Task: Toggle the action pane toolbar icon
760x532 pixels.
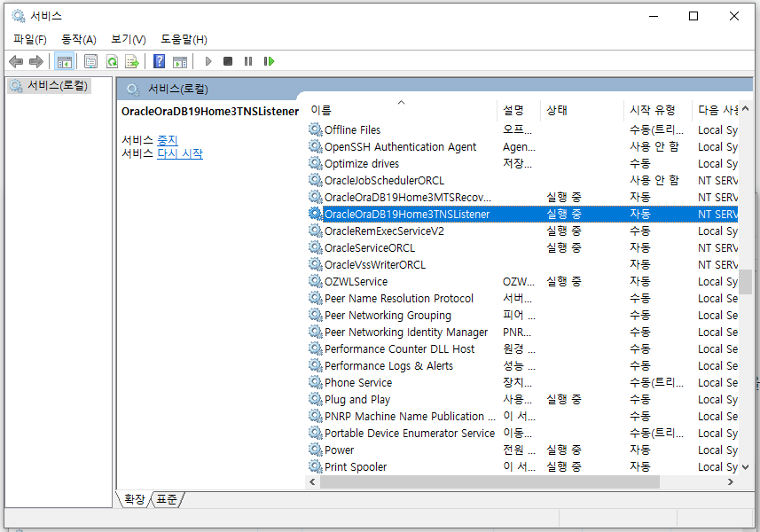Action: tap(180, 61)
